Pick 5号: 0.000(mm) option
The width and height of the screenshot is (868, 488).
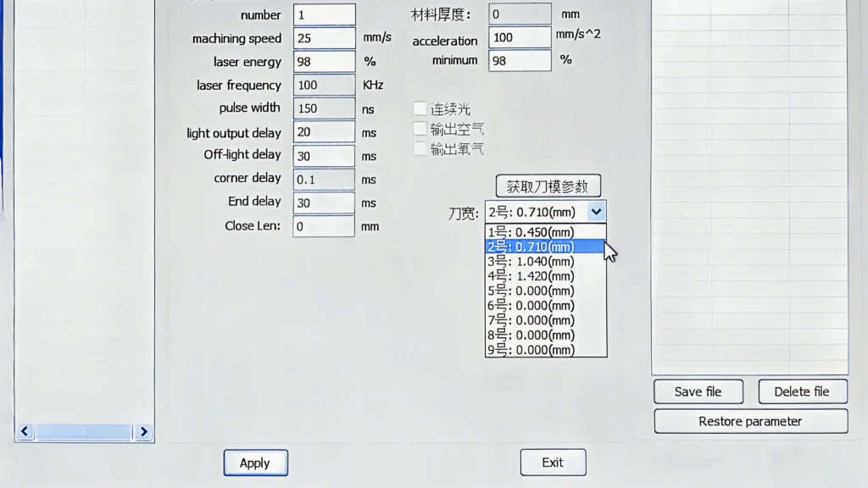(x=545, y=291)
